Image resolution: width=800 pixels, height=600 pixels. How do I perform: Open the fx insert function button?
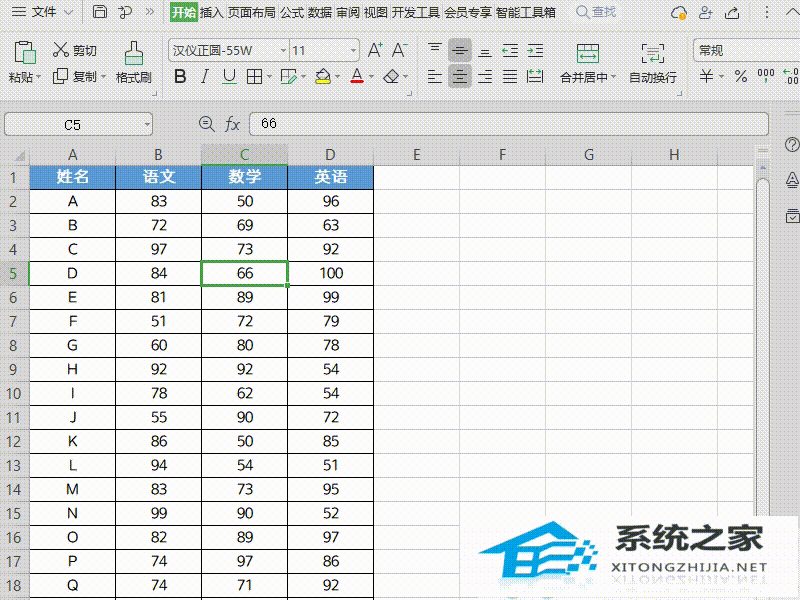[233, 124]
